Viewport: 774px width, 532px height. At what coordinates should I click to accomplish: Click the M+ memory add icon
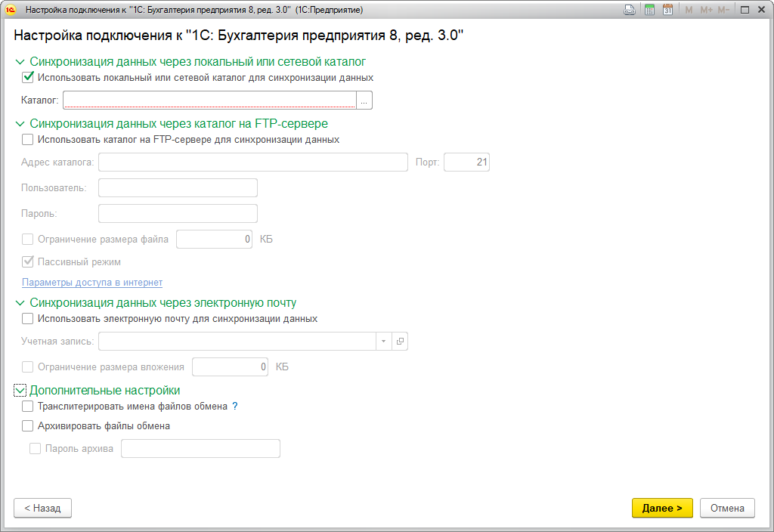[706, 10]
